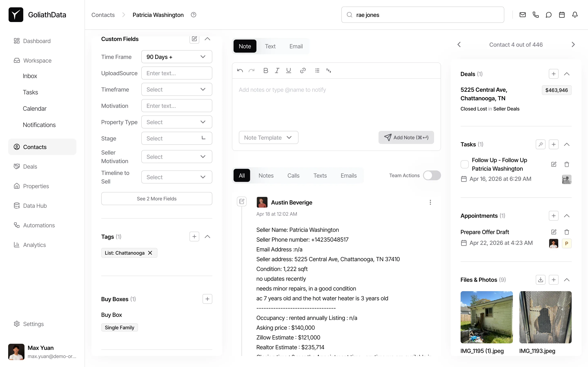Select the phone call icon top right
Image resolution: width=588 pixels, height=367 pixels.
coord(536,14)
